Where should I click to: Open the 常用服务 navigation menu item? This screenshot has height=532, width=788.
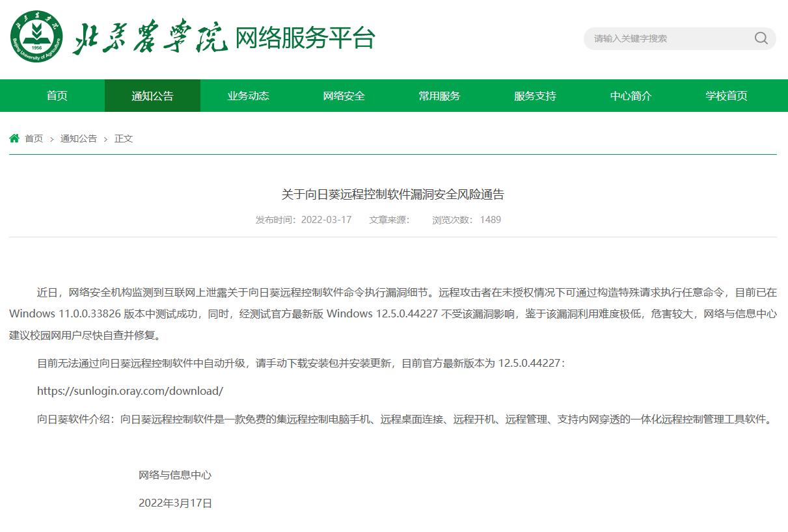point(439,96)
